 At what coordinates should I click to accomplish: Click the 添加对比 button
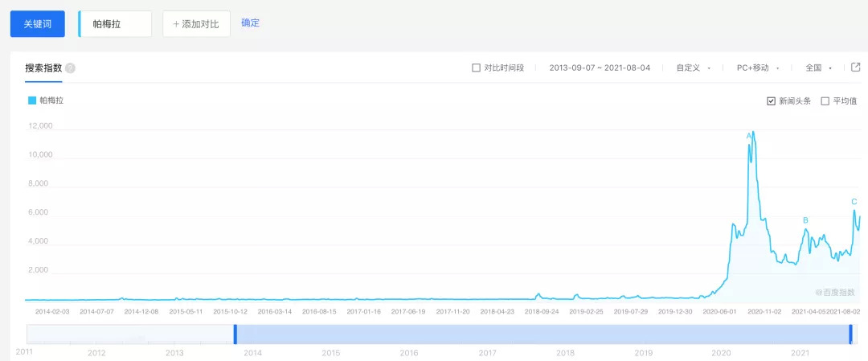click(x=196, y=24)
